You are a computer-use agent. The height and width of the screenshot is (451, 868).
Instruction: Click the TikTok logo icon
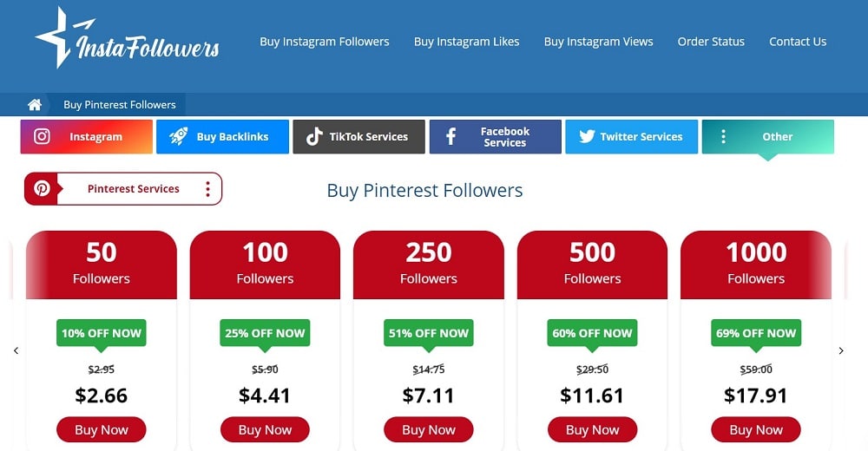[314, 137]
